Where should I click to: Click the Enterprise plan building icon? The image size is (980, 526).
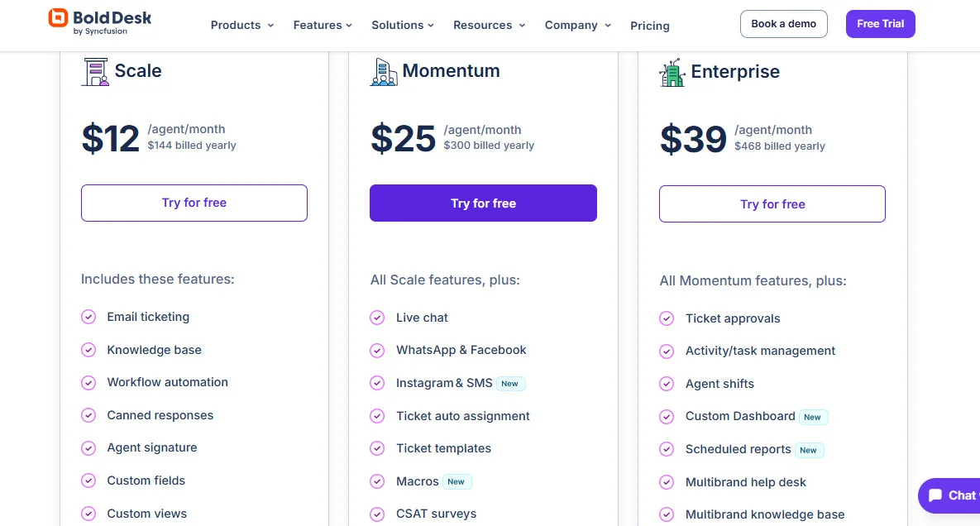[672, 72]
